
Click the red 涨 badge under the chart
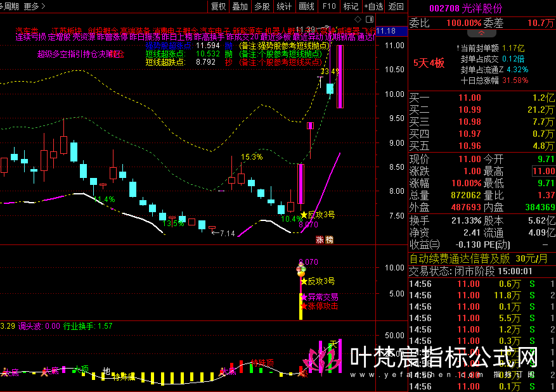point(320,240)
